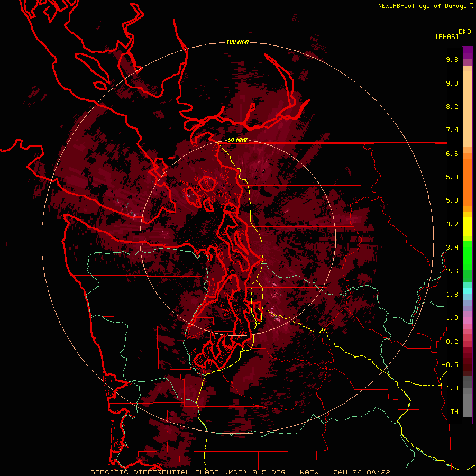
Task: Pick the yellow scale segment near 4.2
Action: (x=467, y=226)
